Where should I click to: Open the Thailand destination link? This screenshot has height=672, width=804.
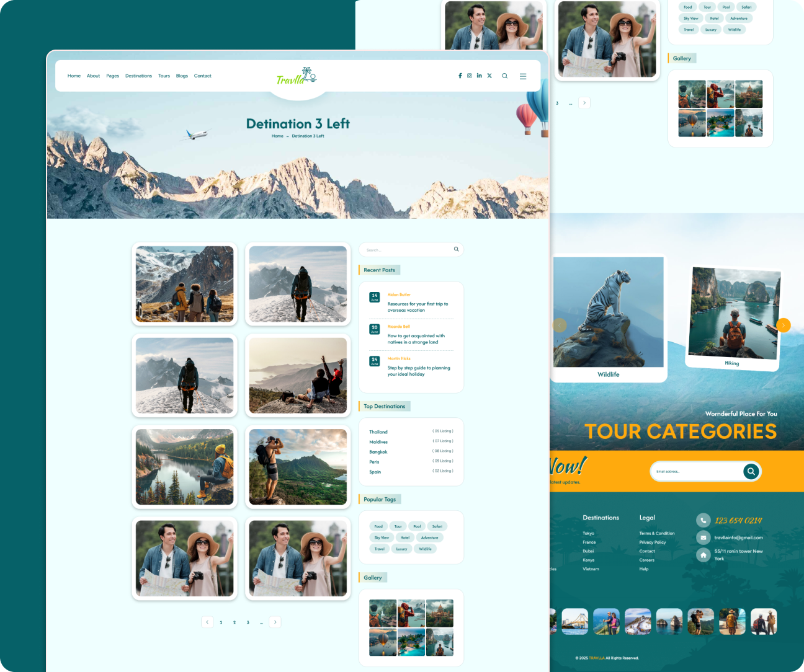pos(378,432)
